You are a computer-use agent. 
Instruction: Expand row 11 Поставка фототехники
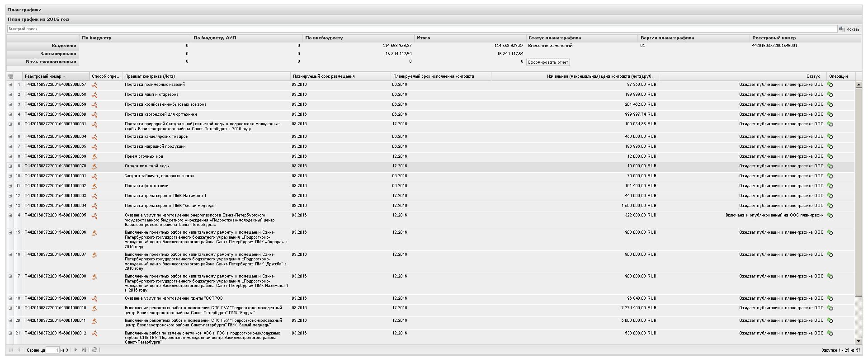[x=10, y=186]
